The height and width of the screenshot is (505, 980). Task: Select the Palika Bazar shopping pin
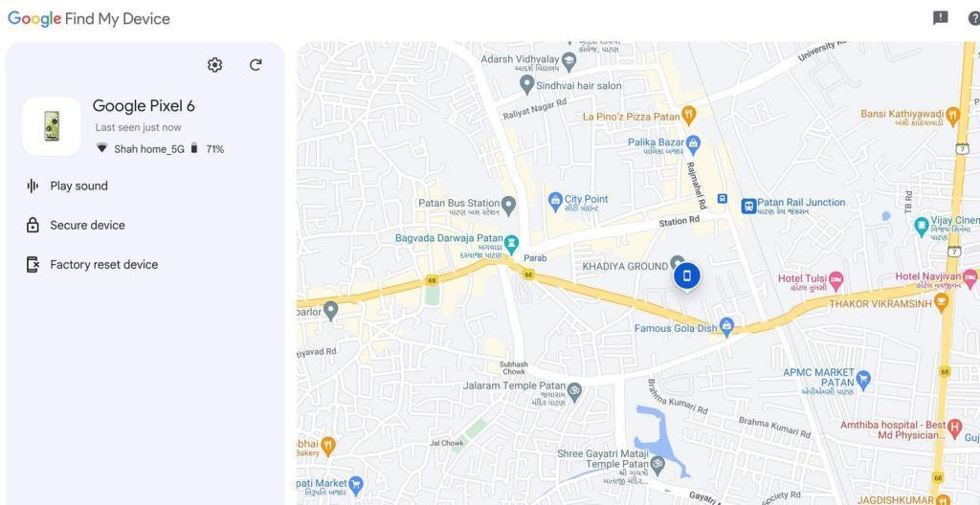(694, 143)
